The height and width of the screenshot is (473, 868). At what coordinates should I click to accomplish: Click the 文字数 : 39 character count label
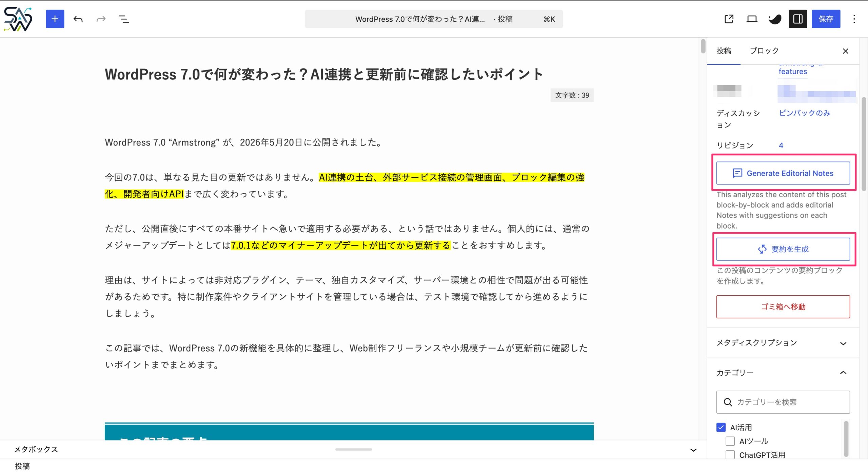click(572, 95)
